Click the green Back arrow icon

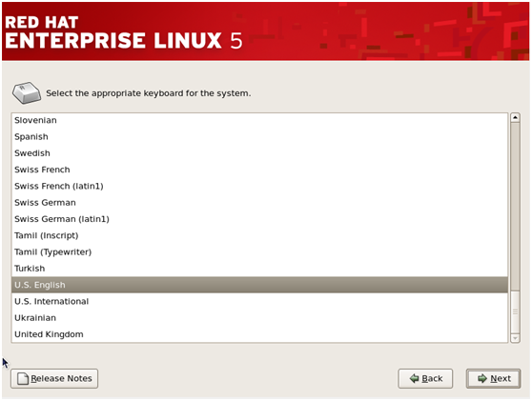coord(414,378)
